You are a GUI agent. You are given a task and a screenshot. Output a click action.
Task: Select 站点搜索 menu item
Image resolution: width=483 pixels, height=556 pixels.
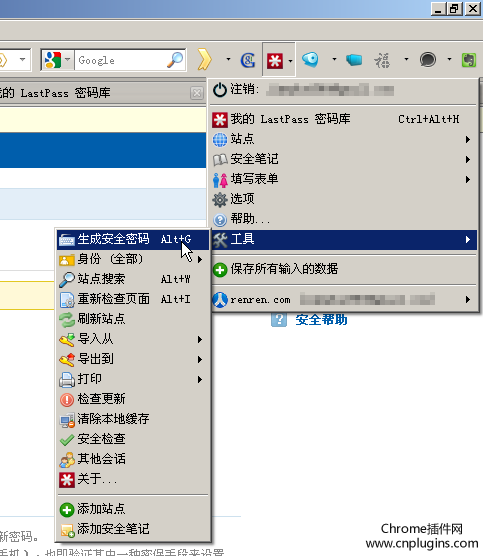click(133, 279)
